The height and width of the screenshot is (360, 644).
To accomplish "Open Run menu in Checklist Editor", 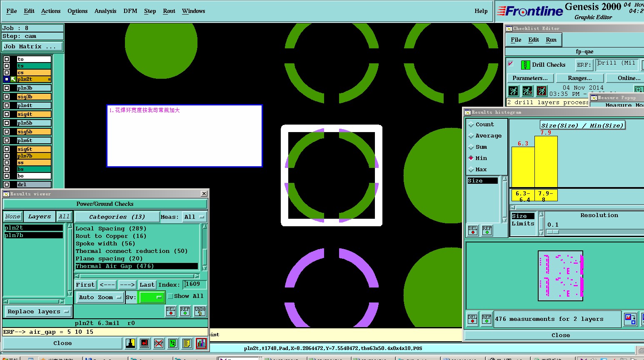I will coord(551,40).
